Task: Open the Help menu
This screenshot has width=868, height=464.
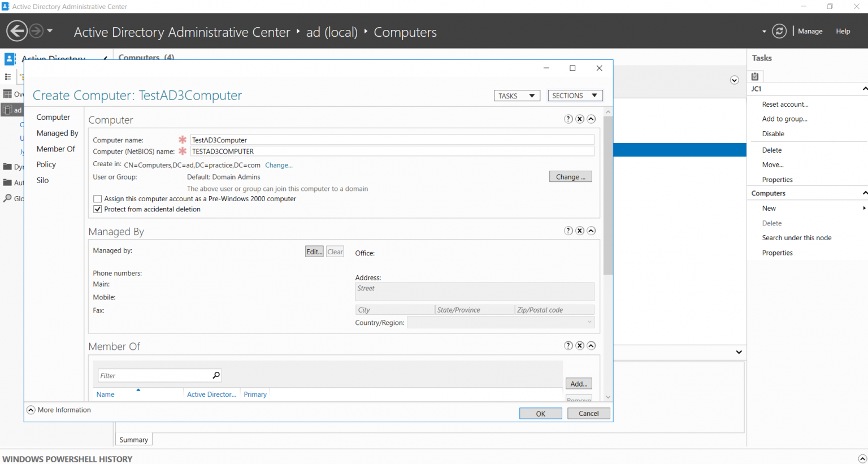Action: (843, 31)
